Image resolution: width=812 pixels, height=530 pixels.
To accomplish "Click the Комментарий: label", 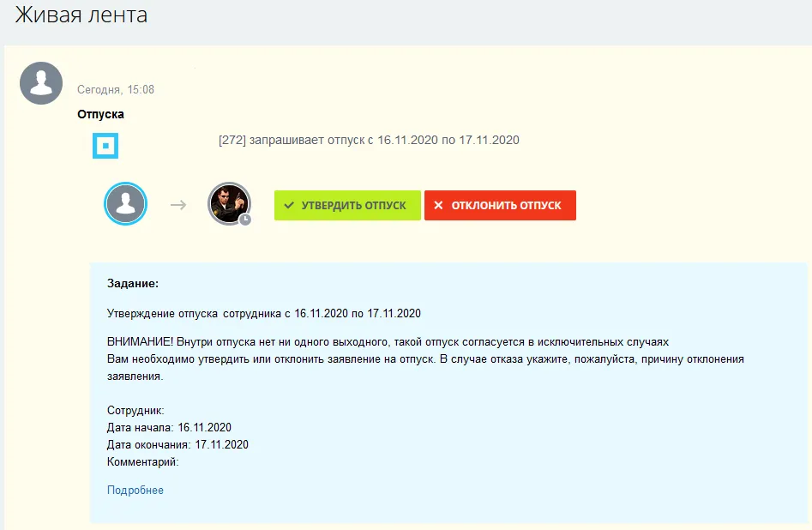I will [x=143, y=462].
